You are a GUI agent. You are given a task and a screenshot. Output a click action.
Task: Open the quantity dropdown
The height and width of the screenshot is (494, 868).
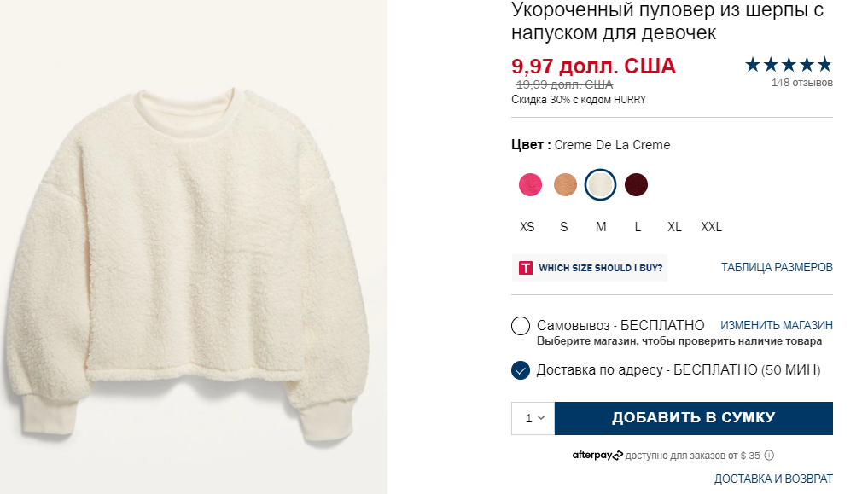pyautogui.click(x=533, y=418)
